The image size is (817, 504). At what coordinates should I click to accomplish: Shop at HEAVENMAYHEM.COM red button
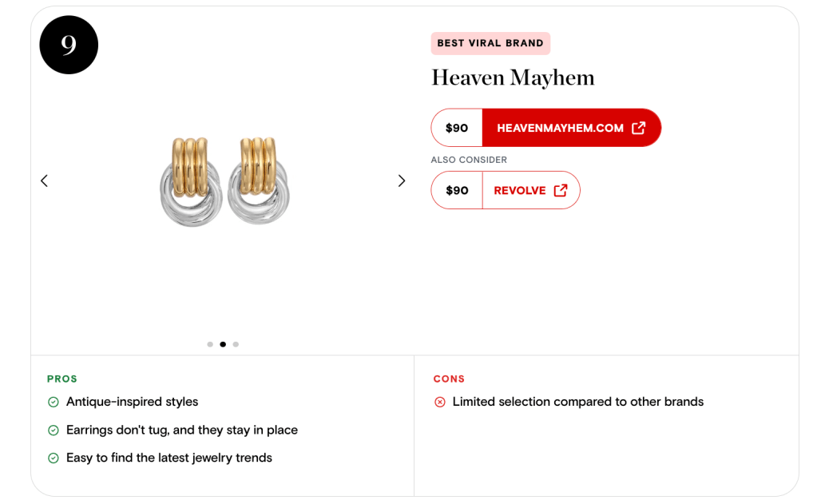pos(560,128)
